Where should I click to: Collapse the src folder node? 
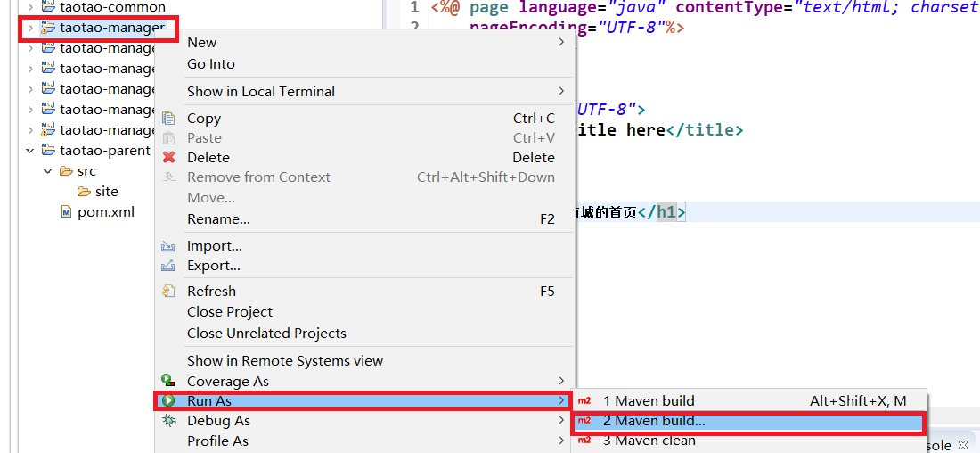[x=47, y=171]
